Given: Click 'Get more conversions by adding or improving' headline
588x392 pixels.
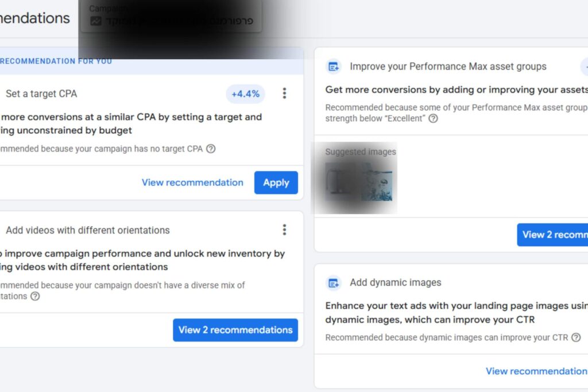Looking at the screenshot, I should pyautogui.click(x=457, y=90).
